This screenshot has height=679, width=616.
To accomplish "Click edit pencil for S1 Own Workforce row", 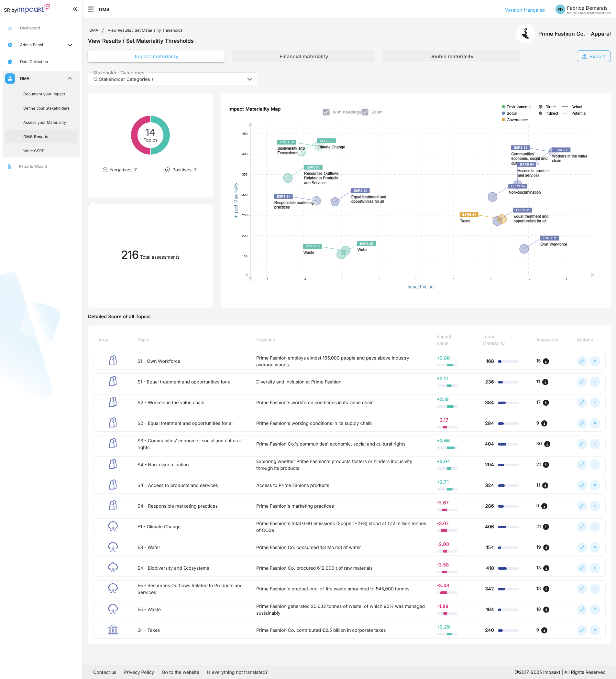I will (582, 361).
